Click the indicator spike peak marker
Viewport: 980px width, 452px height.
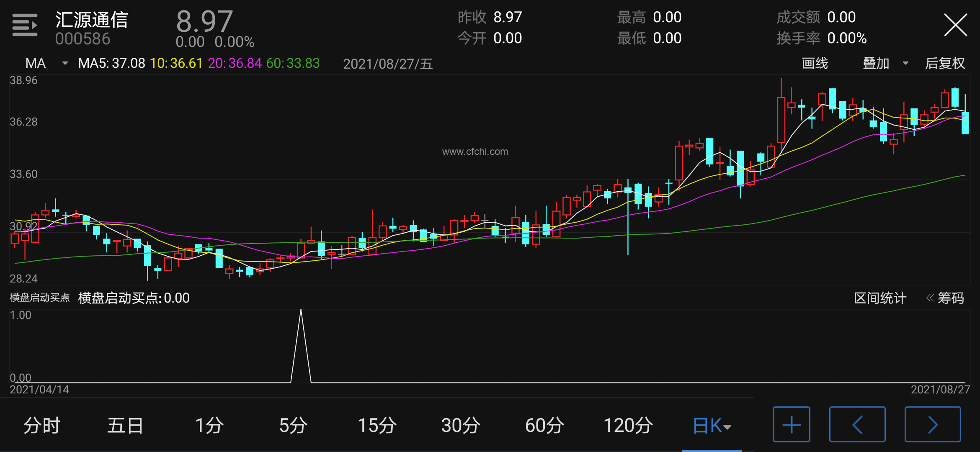click(301, 311)
